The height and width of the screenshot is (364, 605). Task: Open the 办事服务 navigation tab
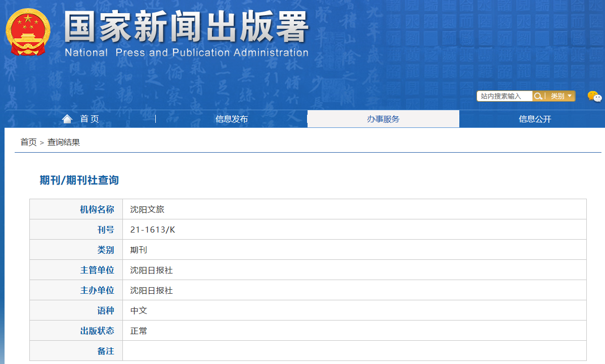pyautogui.click(x=383, y=119)
